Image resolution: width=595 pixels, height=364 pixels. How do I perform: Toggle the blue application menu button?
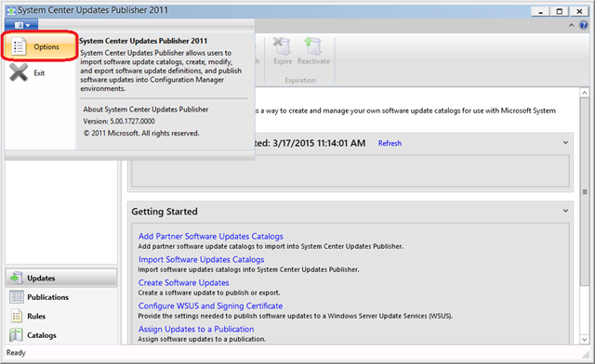point(21,25)
